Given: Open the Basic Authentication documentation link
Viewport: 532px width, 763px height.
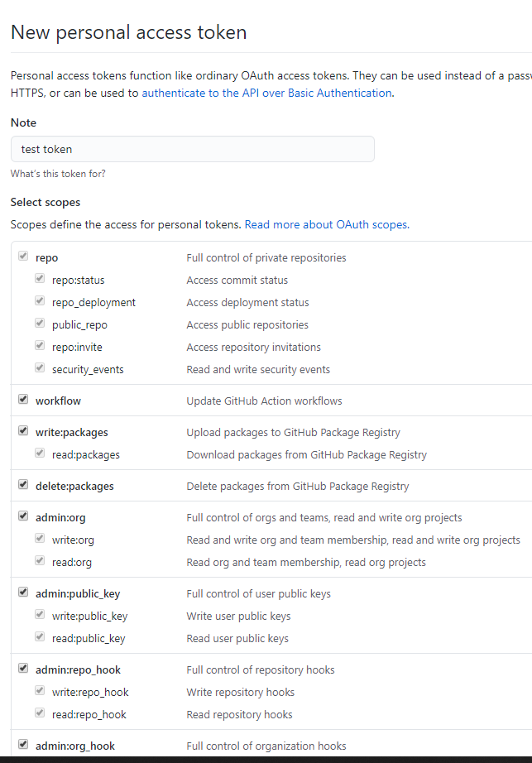Looking at the screenshot, I should pos(265,93).
